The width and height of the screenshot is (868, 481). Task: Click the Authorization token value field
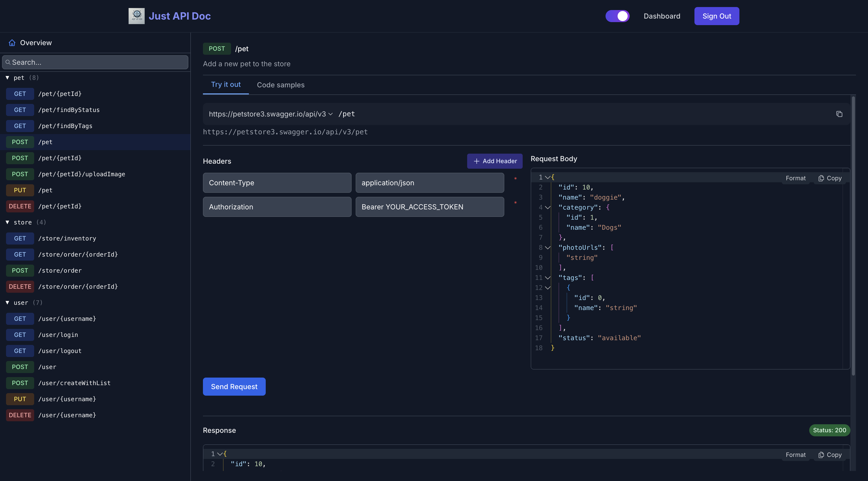pos(430,207)
